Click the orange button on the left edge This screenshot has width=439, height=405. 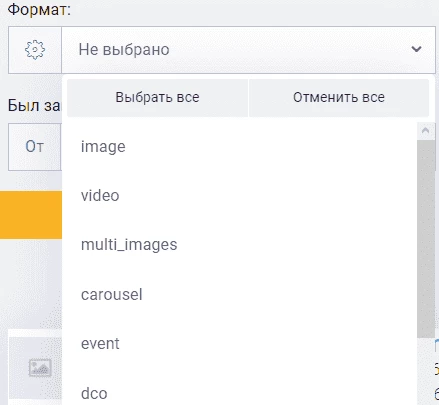(x=31, y=215)
